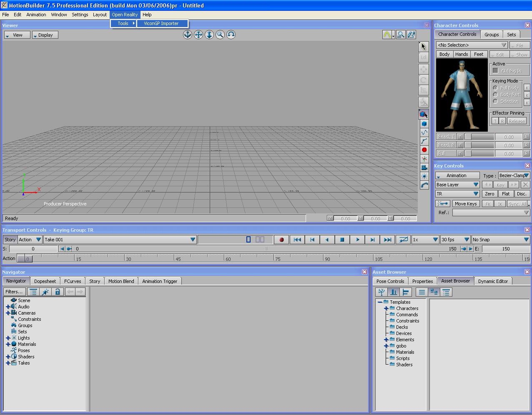The image size is (532, 415).
Task: Click the four-arrow pan icon in Viewer
Action: coord(198,35)
